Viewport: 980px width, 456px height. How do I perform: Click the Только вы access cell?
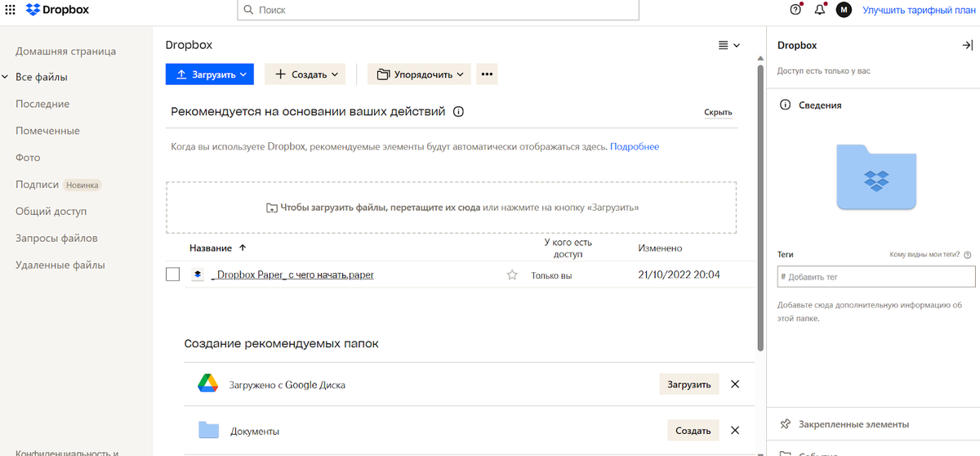(551, 276)
